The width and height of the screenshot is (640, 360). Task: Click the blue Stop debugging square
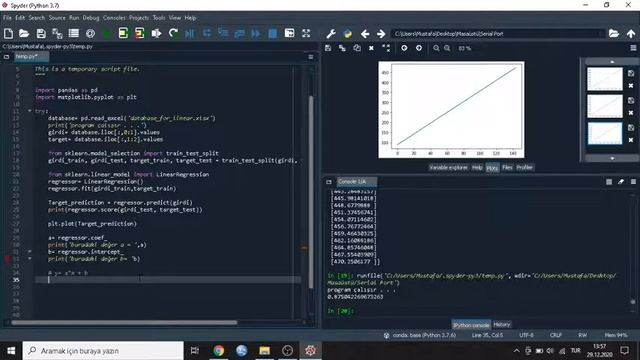click(273, 33)
